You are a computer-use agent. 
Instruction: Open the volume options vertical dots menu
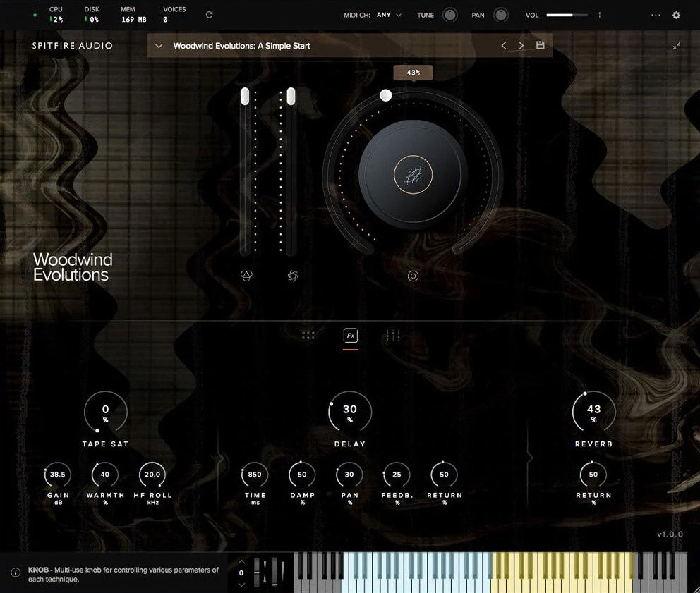pyautogui.click(x=600, y=15)
